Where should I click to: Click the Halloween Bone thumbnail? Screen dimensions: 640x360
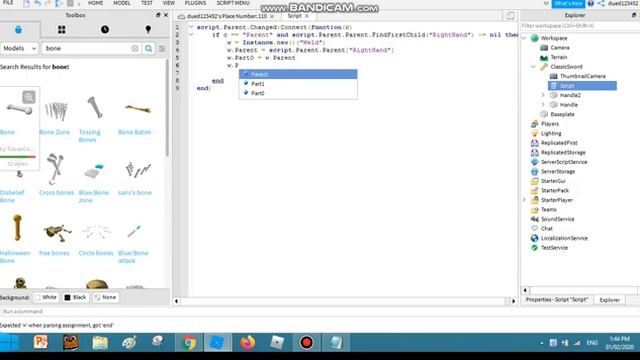tap(17, 228)
